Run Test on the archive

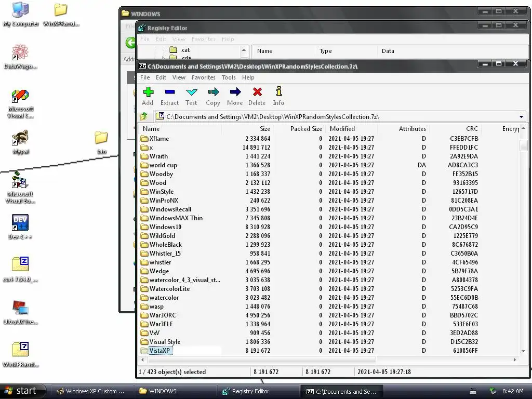(191, 96)
